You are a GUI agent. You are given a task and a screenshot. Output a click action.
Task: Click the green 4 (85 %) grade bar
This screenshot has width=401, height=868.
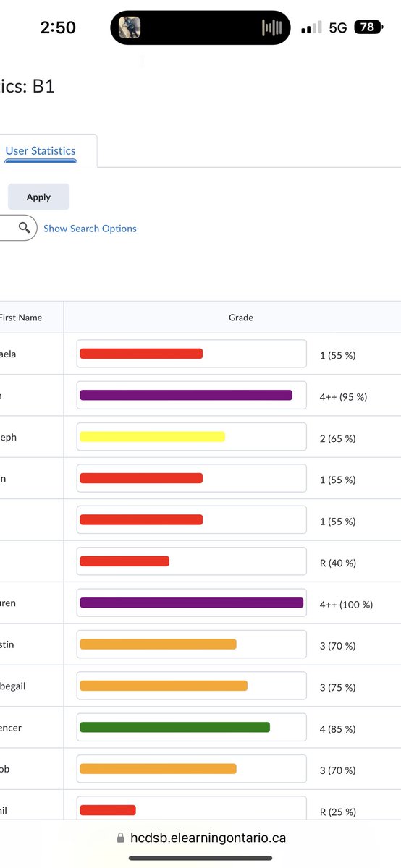[x=174, y=727]
